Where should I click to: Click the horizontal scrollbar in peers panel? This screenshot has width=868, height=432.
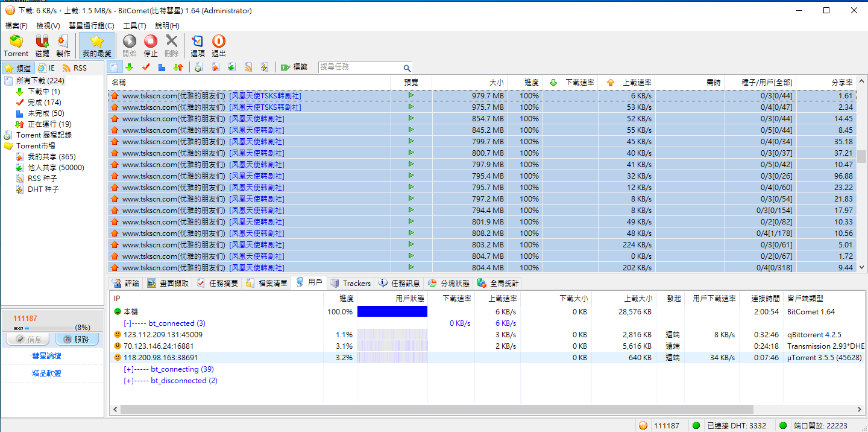click(x=422, y=410)
